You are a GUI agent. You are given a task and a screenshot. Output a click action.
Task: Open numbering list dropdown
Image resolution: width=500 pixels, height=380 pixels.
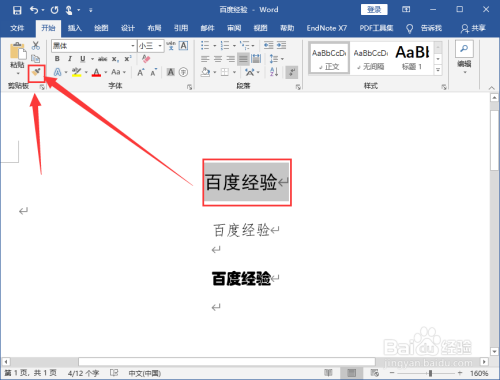[x=234, y=46]
